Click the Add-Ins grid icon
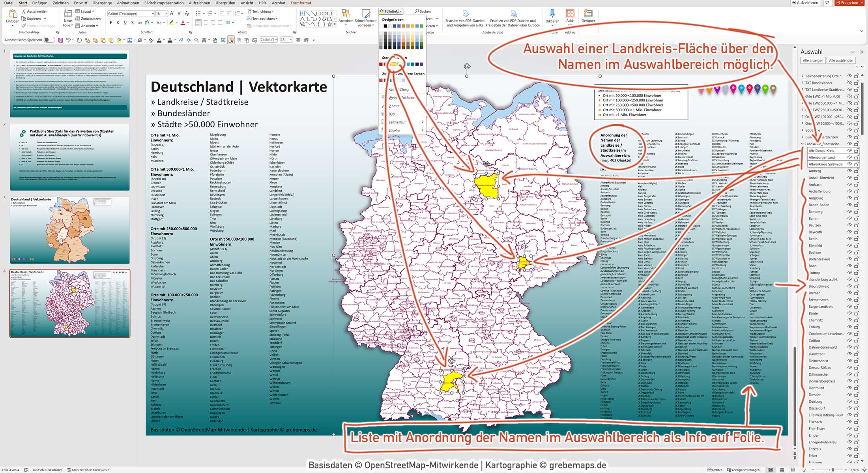 (570, 14)
